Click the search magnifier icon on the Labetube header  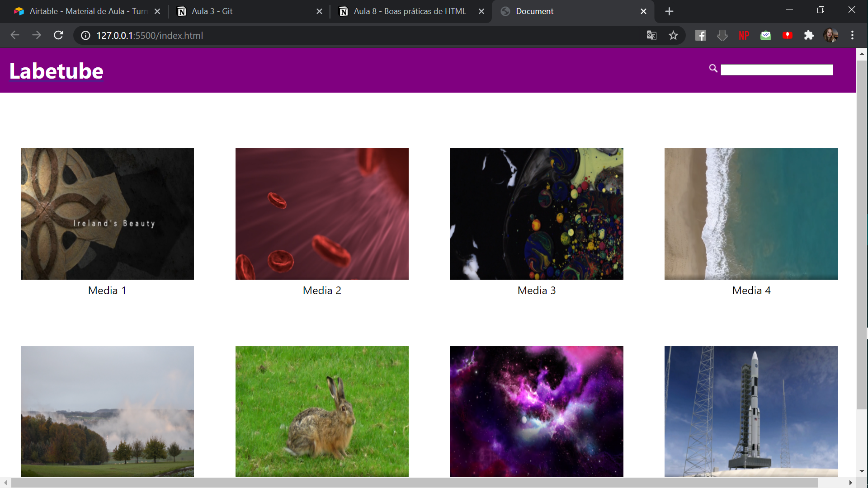point(713,68)
